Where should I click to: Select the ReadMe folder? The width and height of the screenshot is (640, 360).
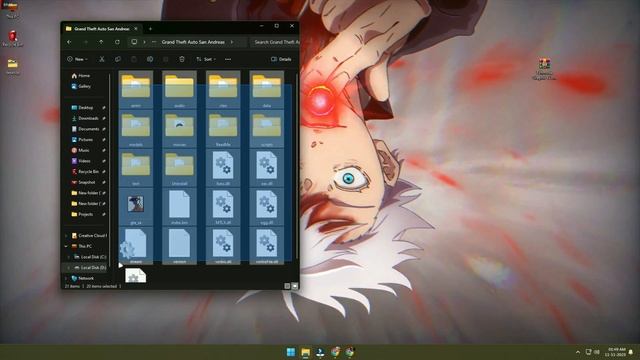tap(223, 129)
